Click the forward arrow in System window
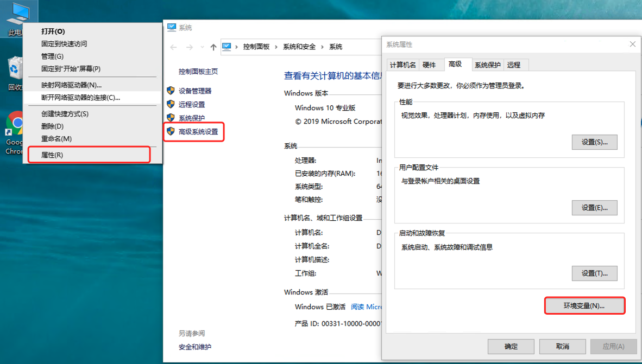This screenshot has height=364, width=642. tap(190, 47)
